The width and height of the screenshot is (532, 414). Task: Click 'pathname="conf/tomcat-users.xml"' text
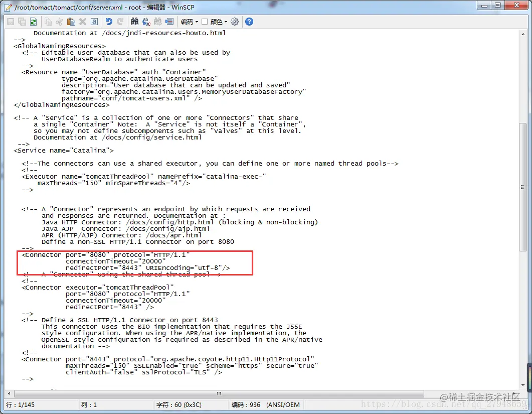[x=125, y=98]
